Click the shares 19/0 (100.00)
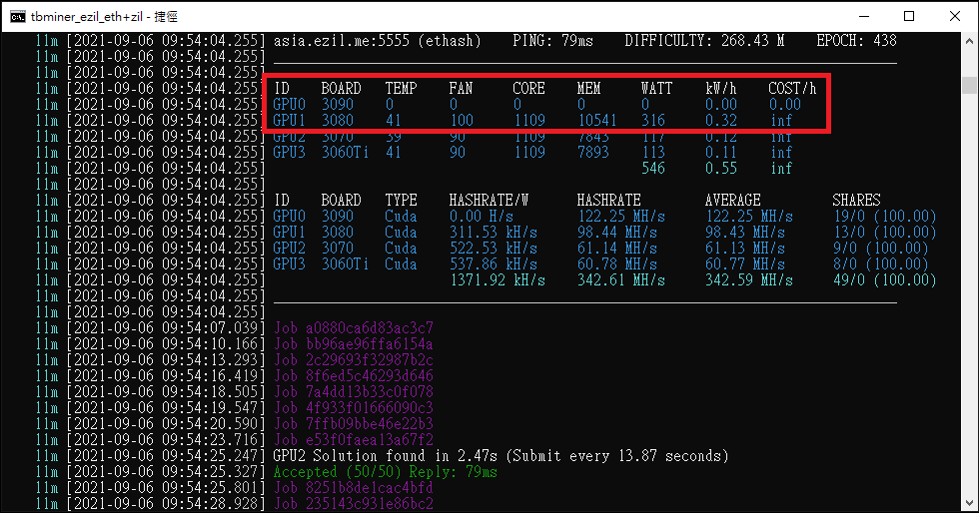Screen dimensions: 980x515 (x=884, y=217)
